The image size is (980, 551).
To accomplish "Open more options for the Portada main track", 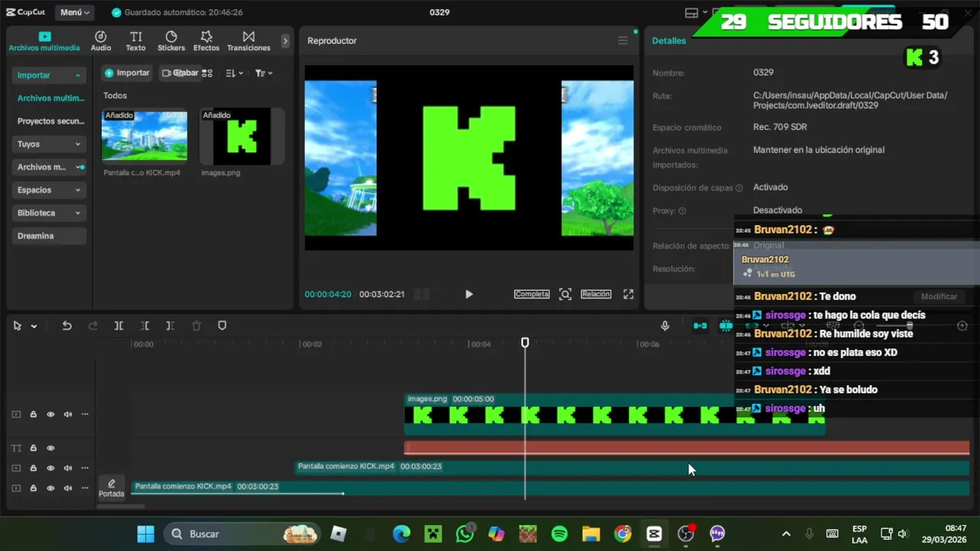I will (85, 488).
